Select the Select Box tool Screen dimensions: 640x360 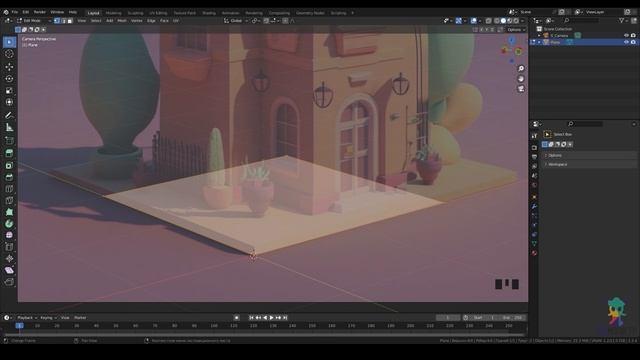click(9, 42)
